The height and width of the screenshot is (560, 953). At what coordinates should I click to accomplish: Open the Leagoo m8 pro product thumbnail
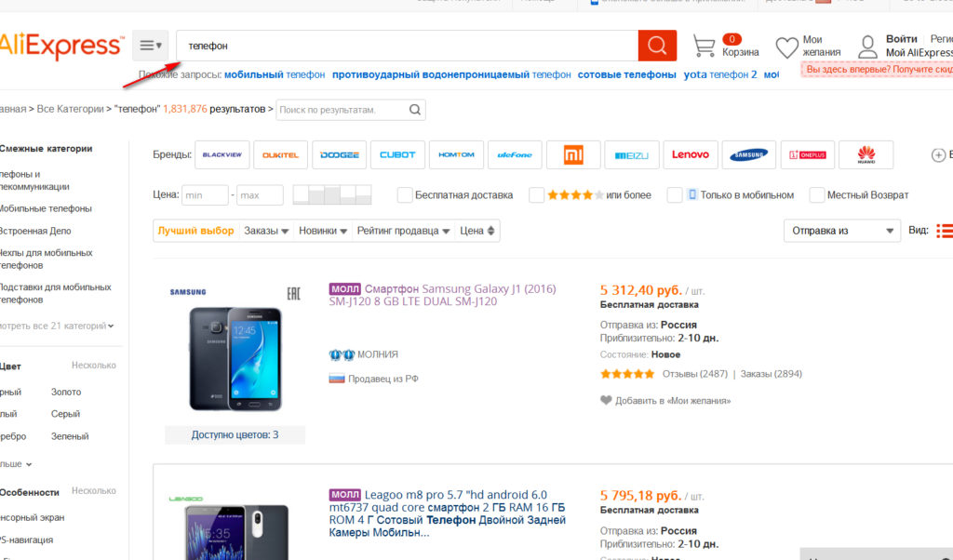(235, 526)
